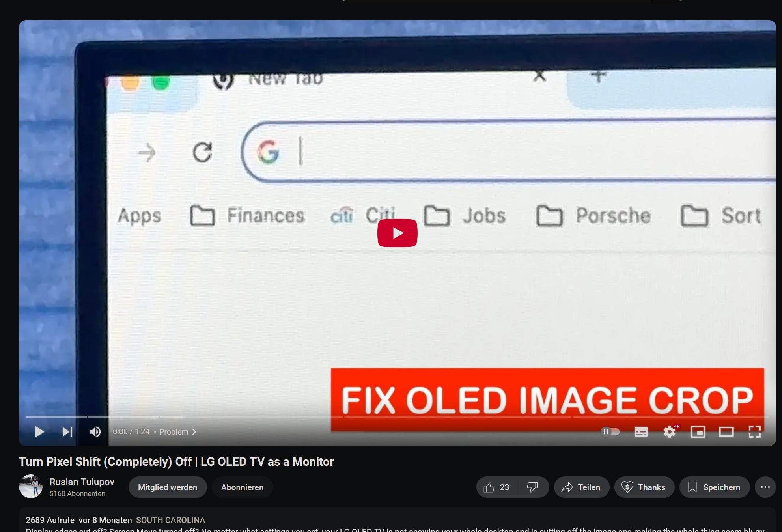This screenshot has height=532, width=782.
Task: Activate theater mode
Action: 727,432
